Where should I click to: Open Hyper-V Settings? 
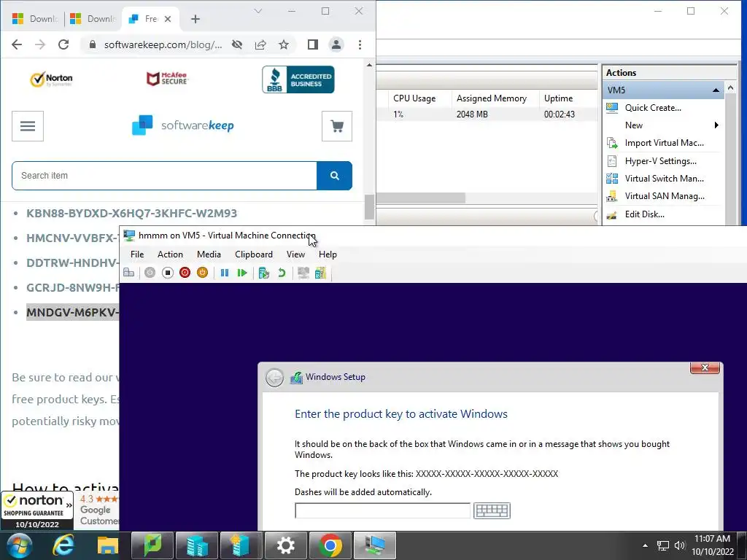point(660,161)
